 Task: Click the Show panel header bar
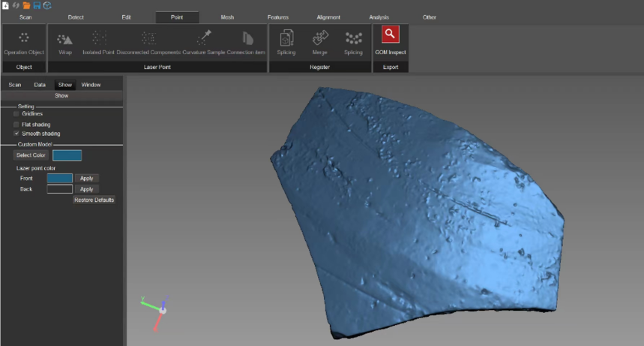[61, 96]
